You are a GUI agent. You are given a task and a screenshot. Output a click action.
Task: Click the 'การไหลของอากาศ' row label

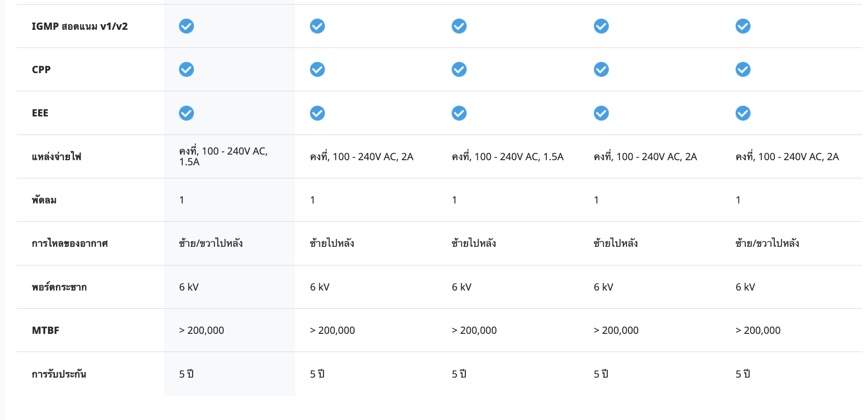click(70, 244)
